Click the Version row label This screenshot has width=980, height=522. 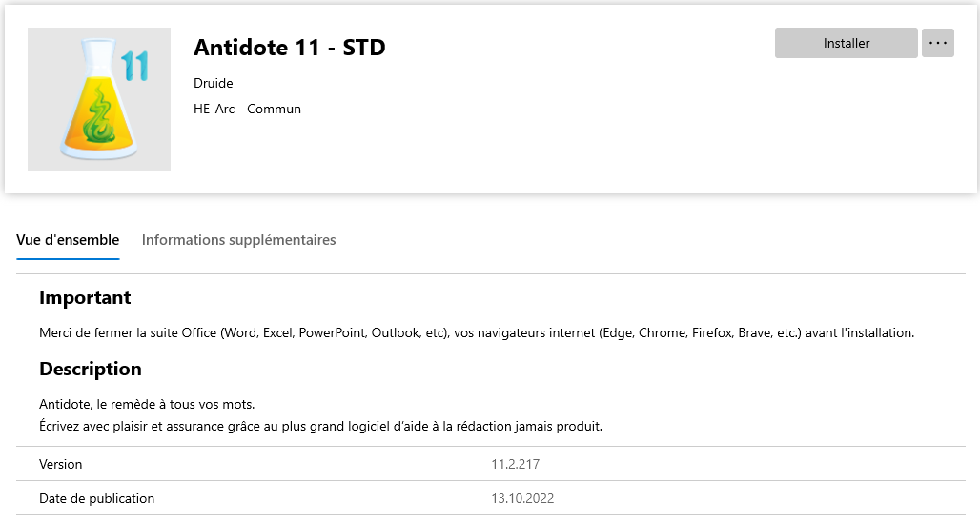tap(61, 464)
